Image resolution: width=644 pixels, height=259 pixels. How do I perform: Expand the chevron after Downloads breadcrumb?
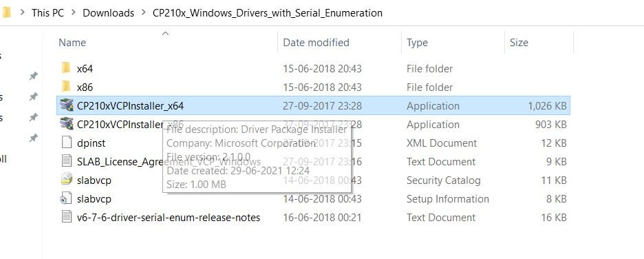click(144, 13)
